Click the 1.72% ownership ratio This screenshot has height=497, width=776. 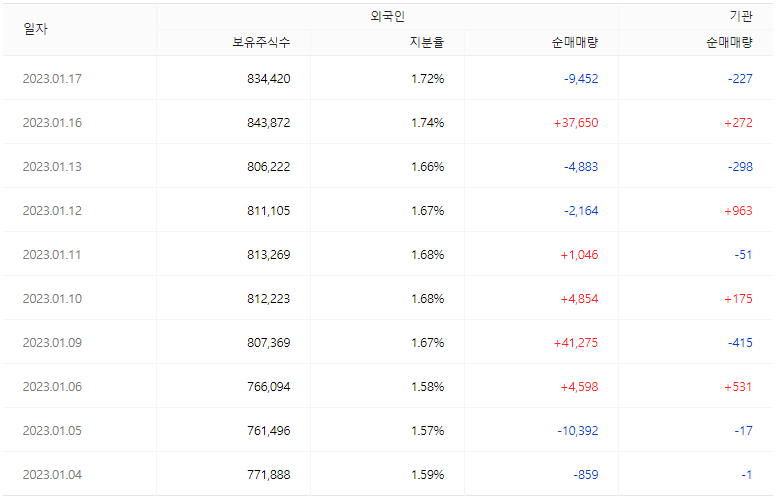(428, 79)
